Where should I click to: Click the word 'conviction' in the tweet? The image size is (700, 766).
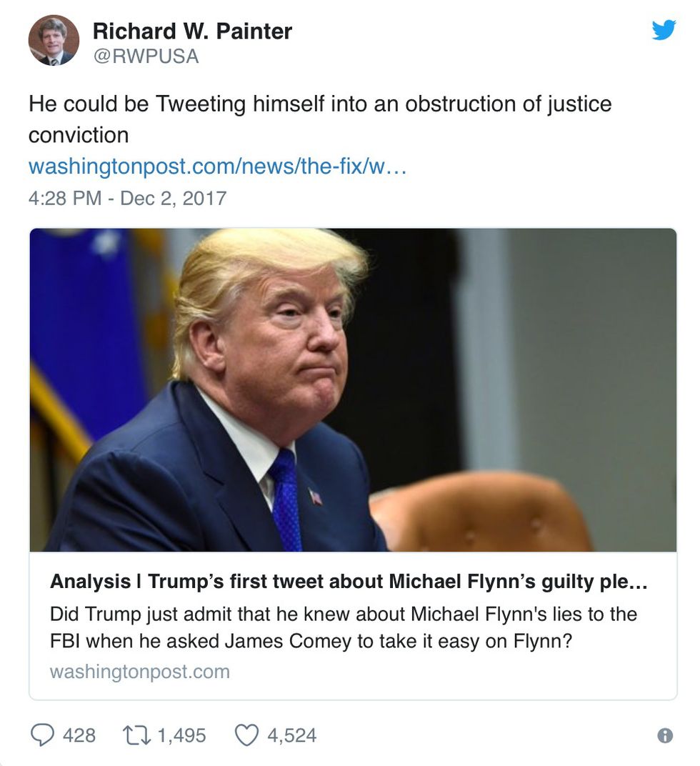coord(79,135)
